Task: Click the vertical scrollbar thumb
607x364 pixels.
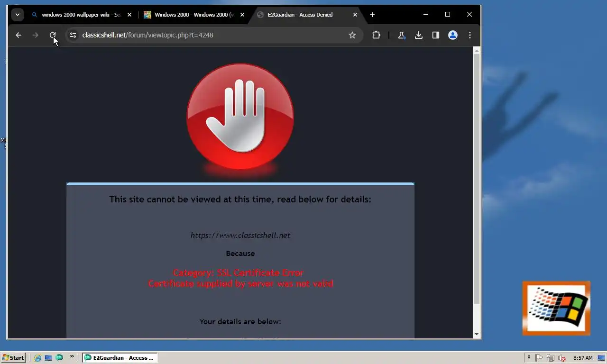Action: [x=477, y=179]
